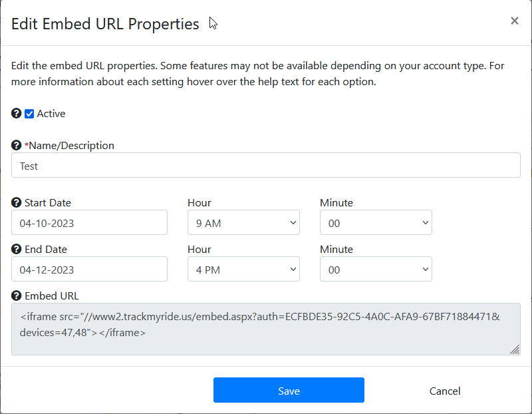Save the embed URL properties
The height and width of the screenshot is (414, 532).
[289, 390]
